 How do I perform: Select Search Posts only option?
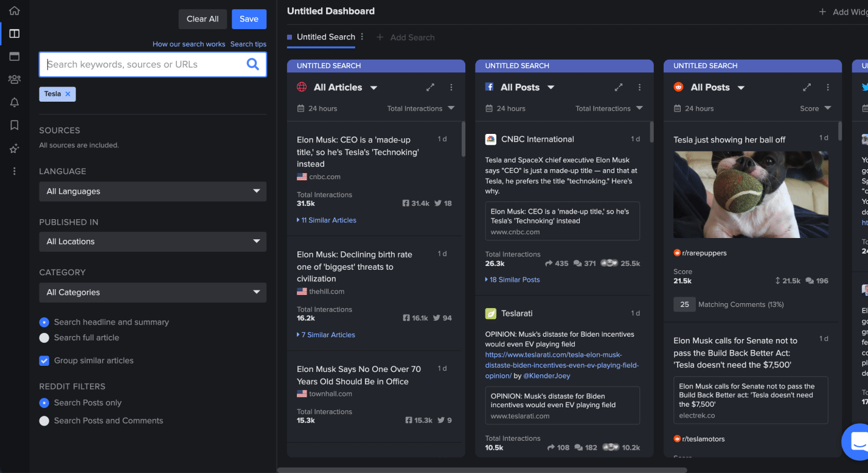click(x=44, y=403)
